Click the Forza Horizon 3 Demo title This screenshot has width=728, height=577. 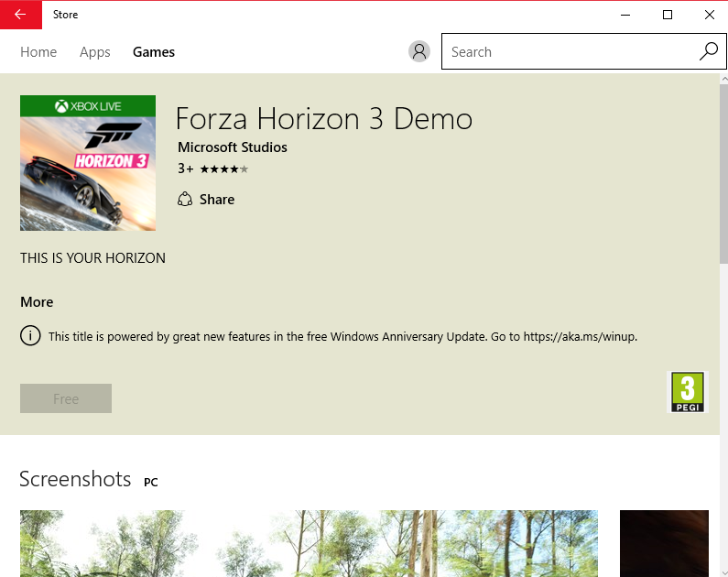click(324, 119)
